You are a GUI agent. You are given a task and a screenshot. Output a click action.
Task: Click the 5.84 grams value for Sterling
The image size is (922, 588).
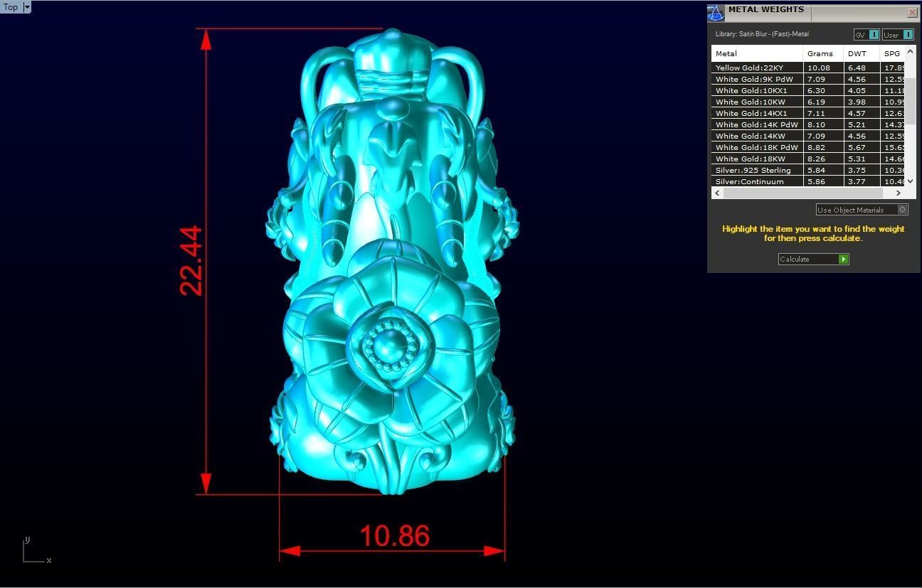tap(816, 171)
